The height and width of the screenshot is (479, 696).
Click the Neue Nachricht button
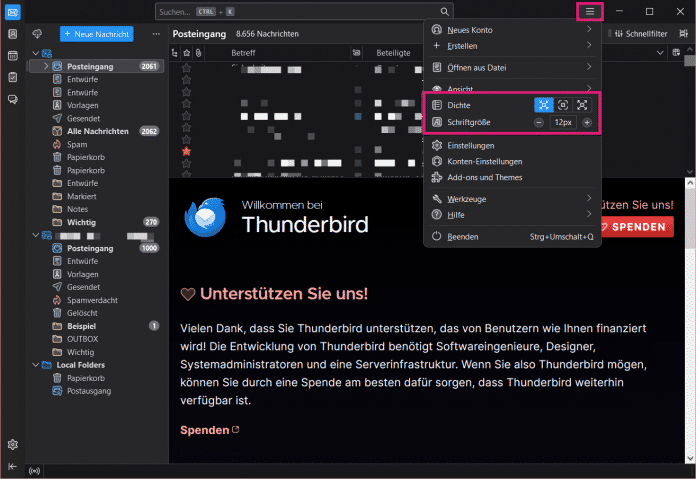[x=96, y=34]
